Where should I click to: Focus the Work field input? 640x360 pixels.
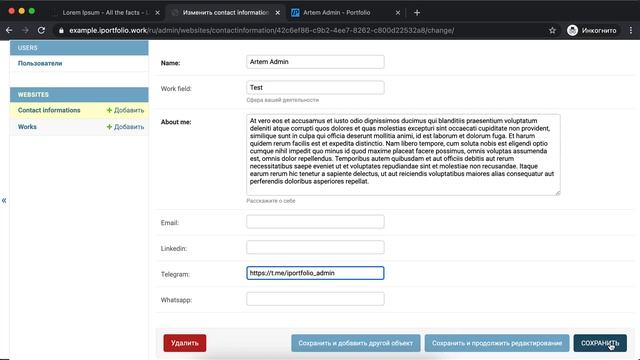point(315,87)
